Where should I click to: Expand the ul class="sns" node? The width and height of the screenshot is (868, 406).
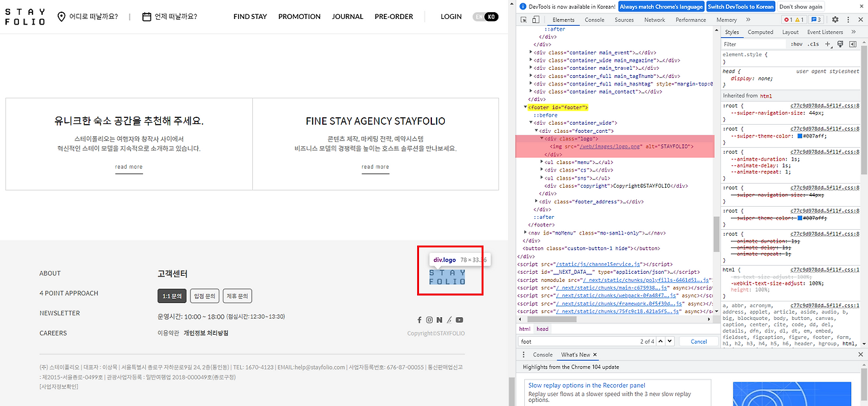[542, 178]
